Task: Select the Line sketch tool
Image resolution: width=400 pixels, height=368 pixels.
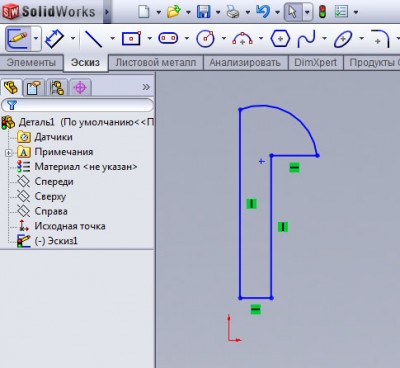Action: coord(94,39)
